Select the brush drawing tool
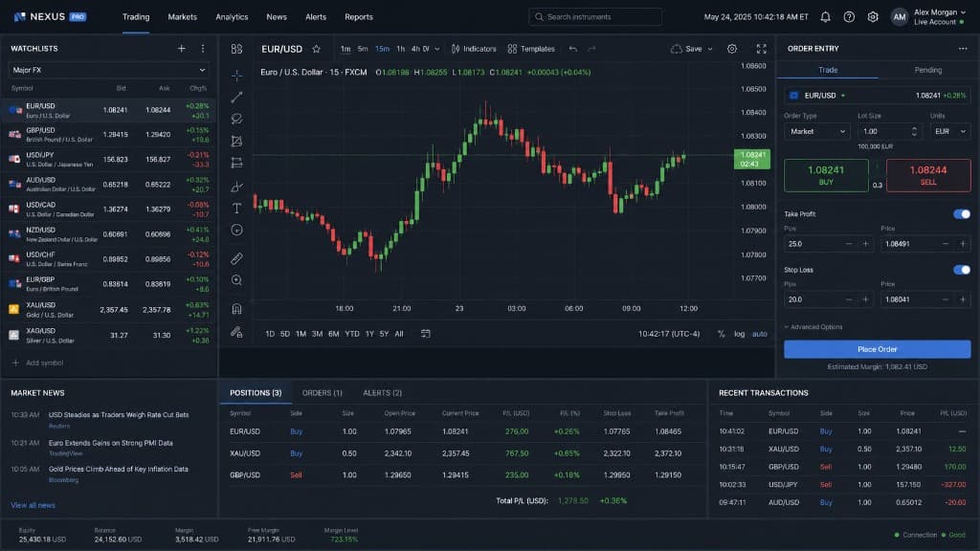The image size is (980, 551). [237, 187]
